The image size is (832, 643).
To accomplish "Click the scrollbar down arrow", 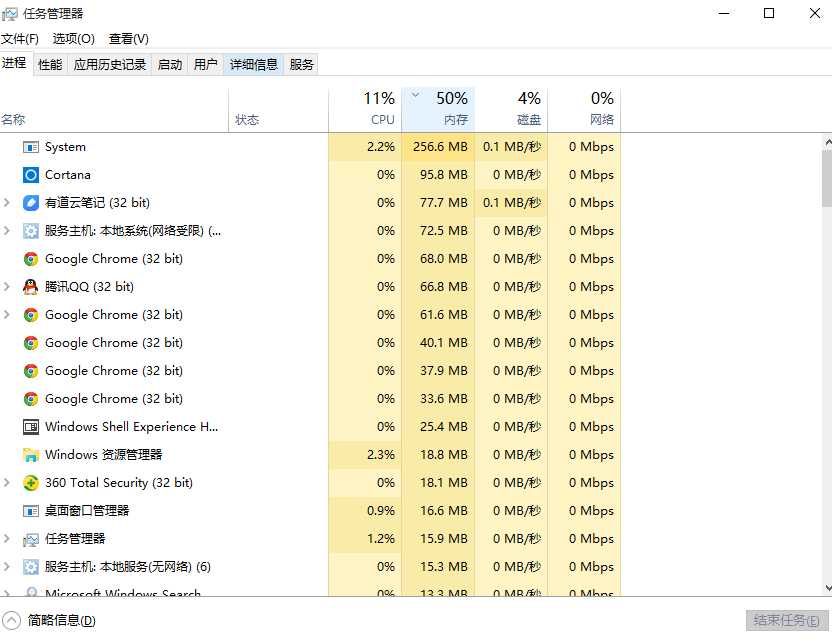I will pyautogui.click(x=827, y=587).
